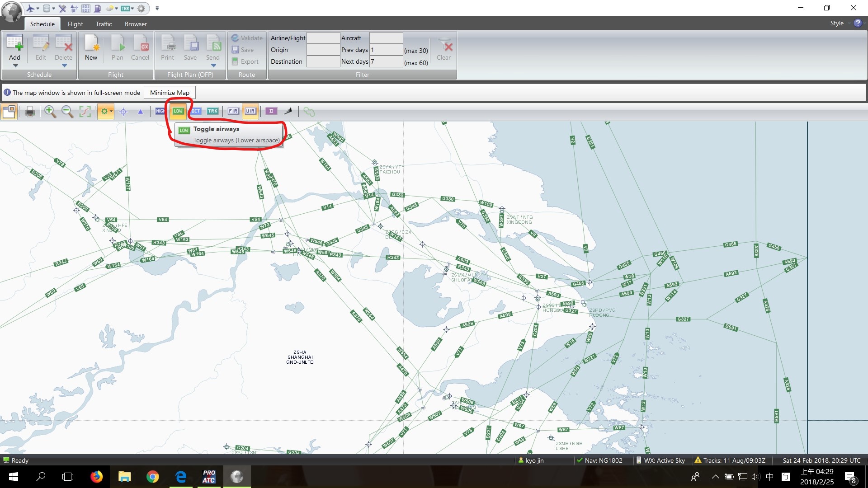
Task: Toggle OCT airways display button
Action: click(196, 111)
